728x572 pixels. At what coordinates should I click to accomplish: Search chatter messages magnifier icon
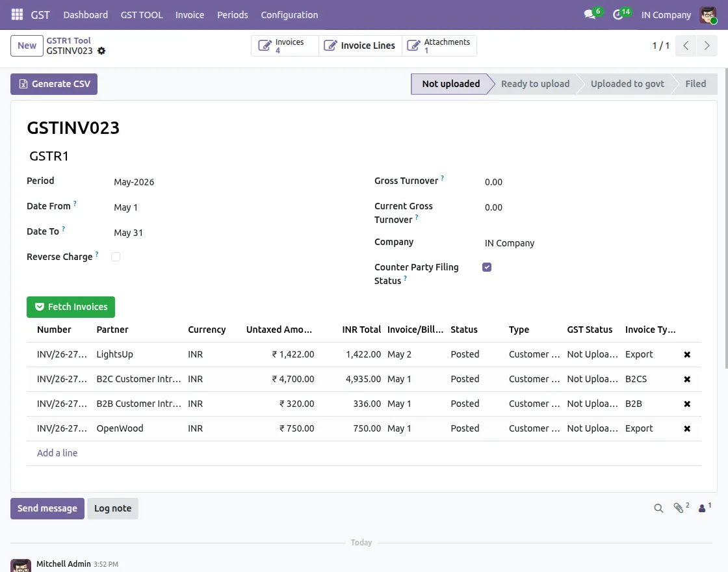tap(658, 508)
